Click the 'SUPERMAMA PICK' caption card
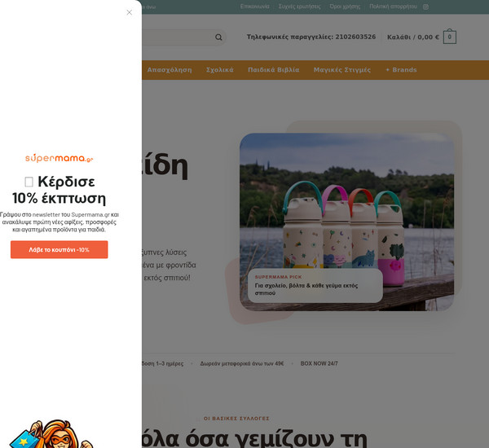489x448 pixels. click(315, 285)
